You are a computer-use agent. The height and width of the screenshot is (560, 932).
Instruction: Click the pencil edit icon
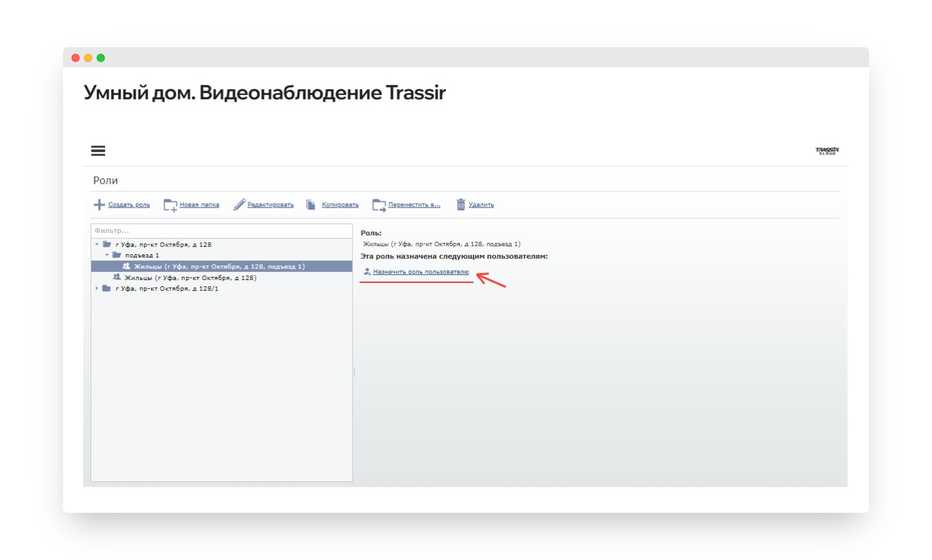click(x=239, y=204)
